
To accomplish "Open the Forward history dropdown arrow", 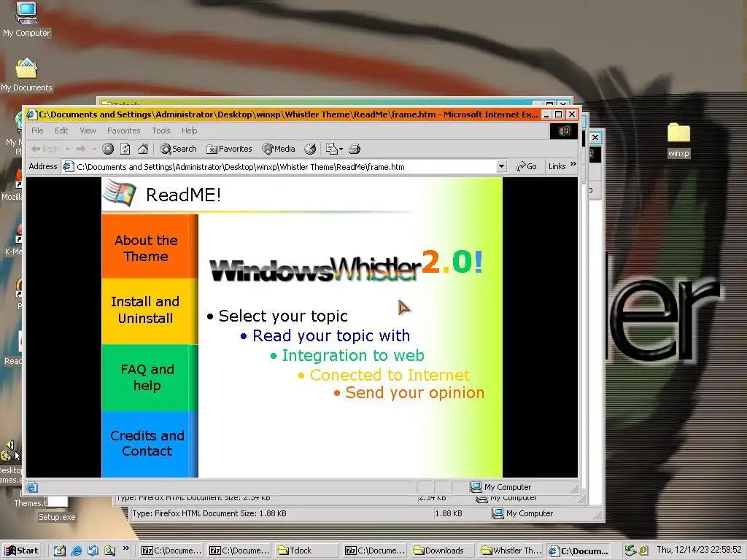I will click(x=94, y=149).
